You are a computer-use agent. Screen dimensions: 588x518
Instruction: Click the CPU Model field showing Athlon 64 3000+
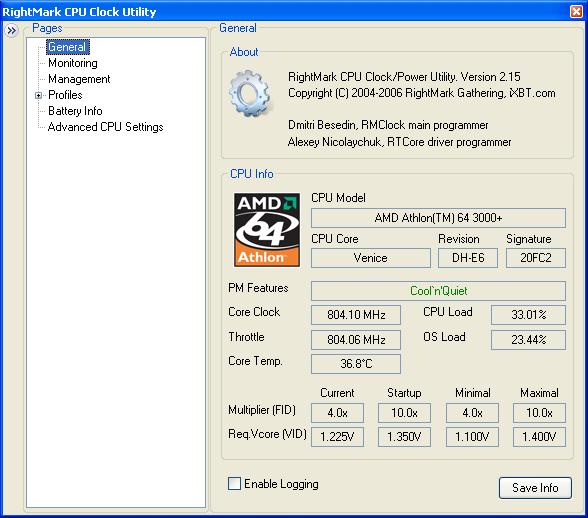point(438,218)
